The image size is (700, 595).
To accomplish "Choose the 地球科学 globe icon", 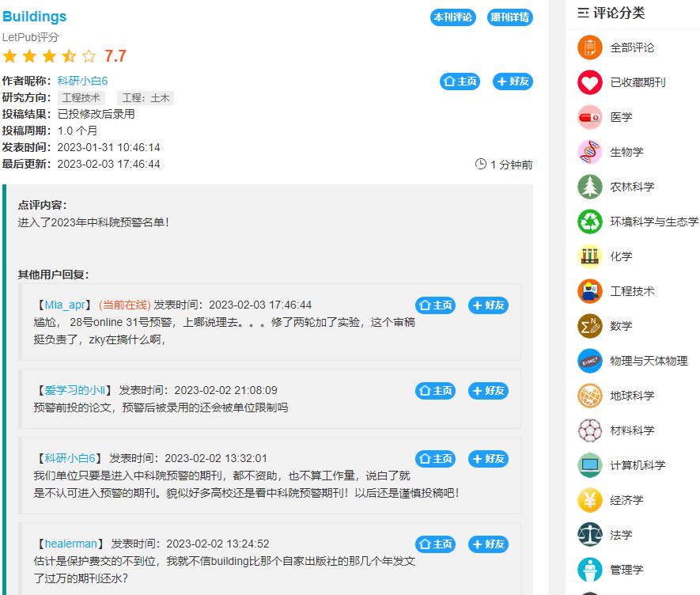I will [590, 396].
